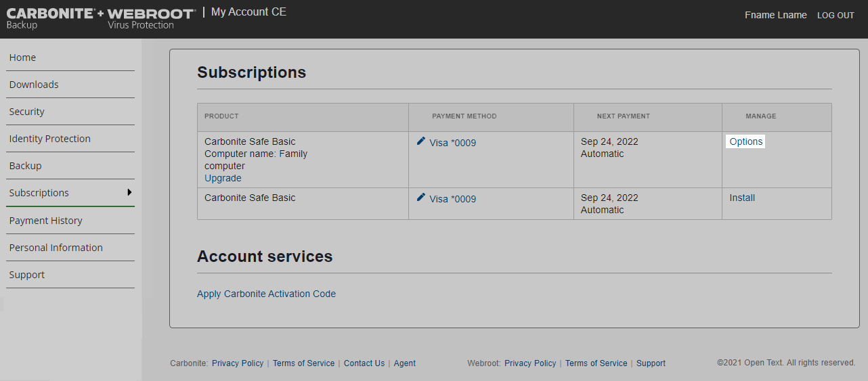Screen dimensions: 868x381
Task: Click pencil icon in second subscription row
Action: click(421, 198)
